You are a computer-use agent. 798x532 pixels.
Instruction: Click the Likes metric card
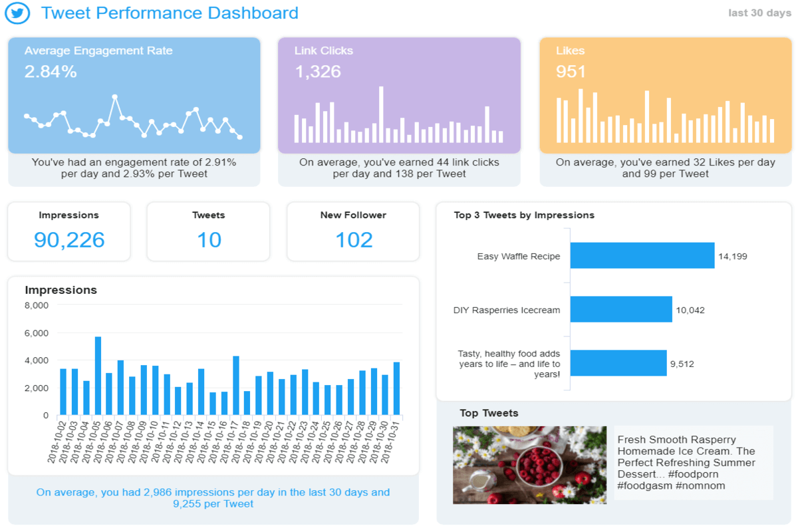[x=665, y=93]
